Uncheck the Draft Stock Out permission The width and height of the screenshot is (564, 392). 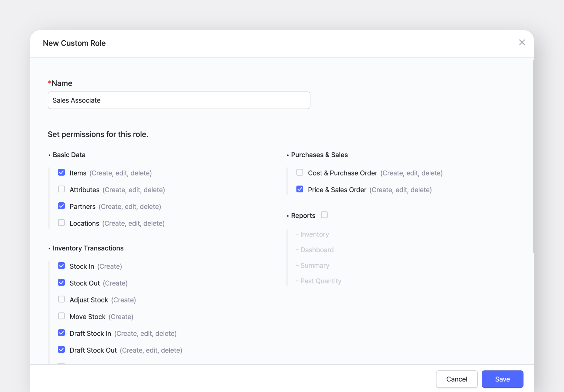(x=61, y=349)
